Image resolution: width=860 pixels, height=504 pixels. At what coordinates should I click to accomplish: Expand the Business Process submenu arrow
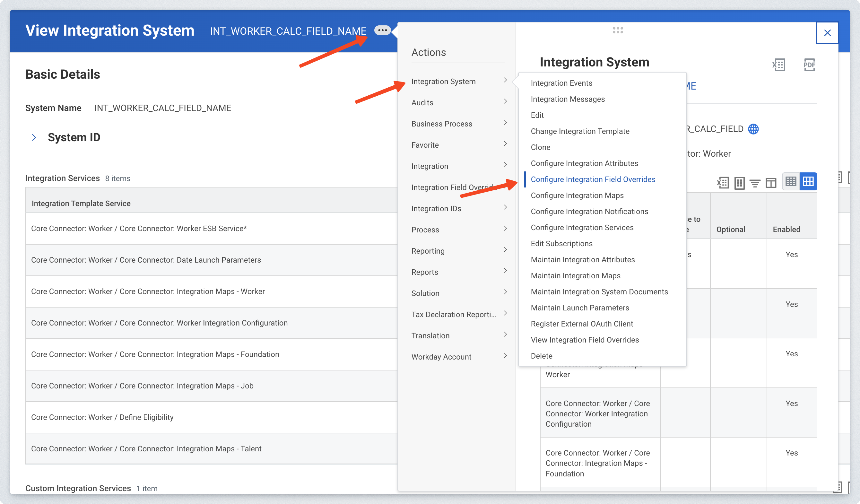tap(505, 123)
